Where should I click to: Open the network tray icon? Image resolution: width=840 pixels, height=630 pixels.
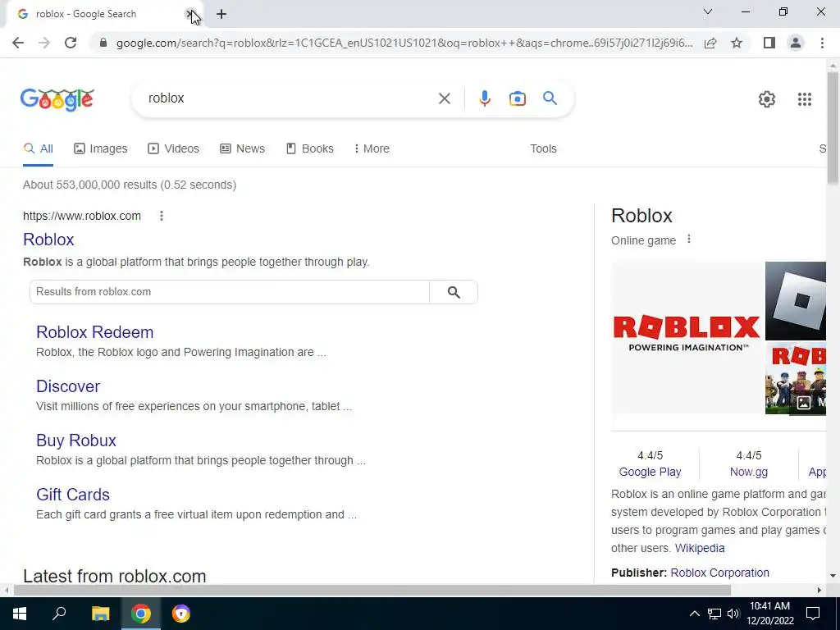click(x=714, y=614)
